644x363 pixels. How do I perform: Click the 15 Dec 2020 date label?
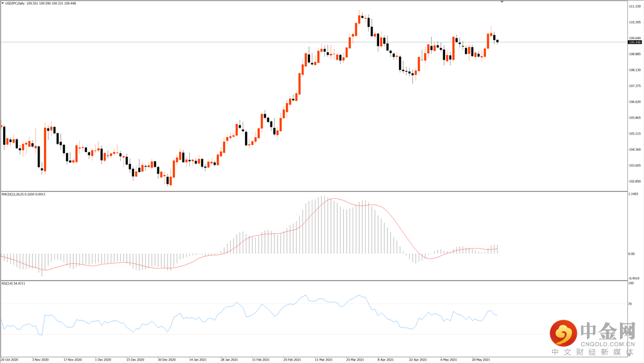coord(135,360)
